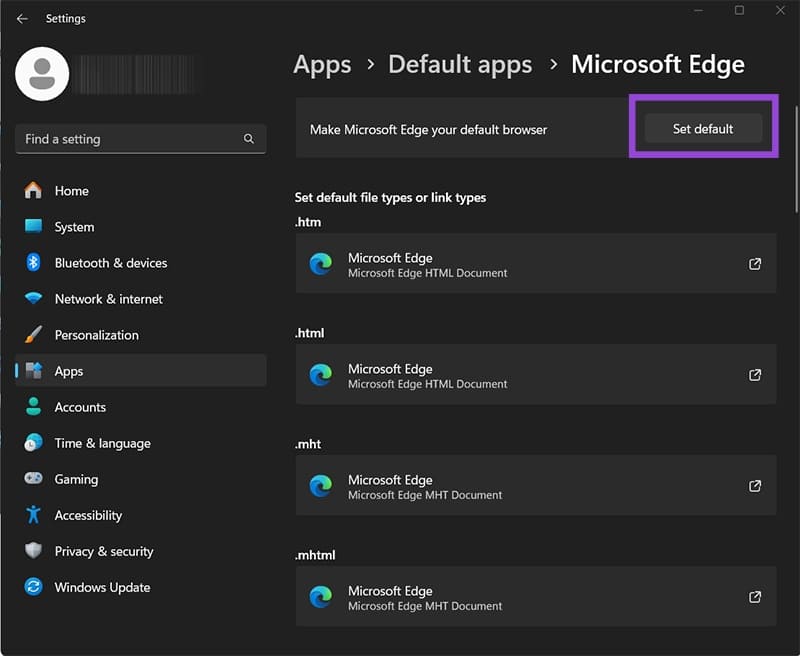Click the Time & language globe icon
Viewport: 800px width, 656px height.
[x=33, y=442]
